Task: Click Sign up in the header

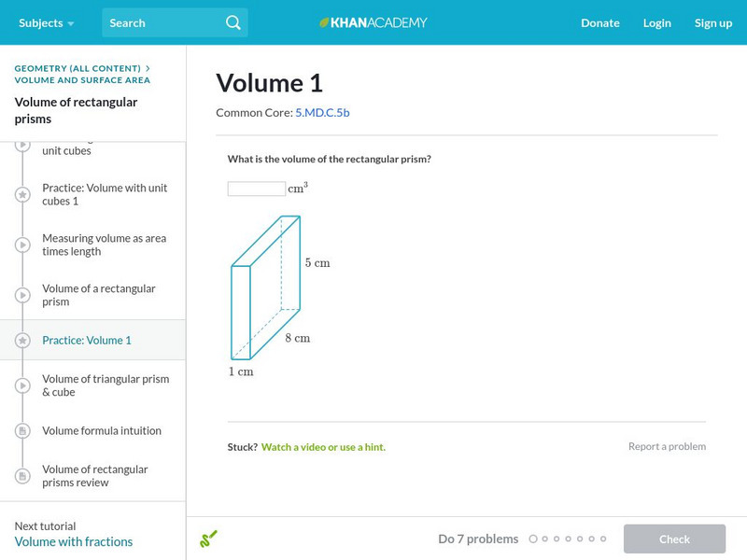Action: [712, 22]
